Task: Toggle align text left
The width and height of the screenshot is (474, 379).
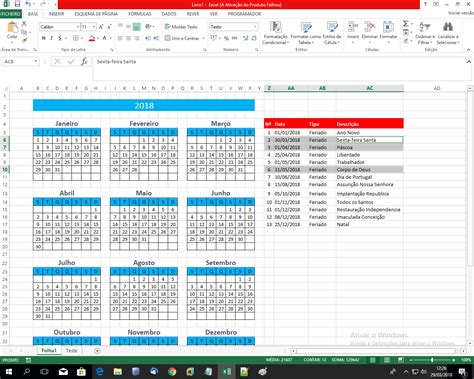Action: click(x=120, y=38)
